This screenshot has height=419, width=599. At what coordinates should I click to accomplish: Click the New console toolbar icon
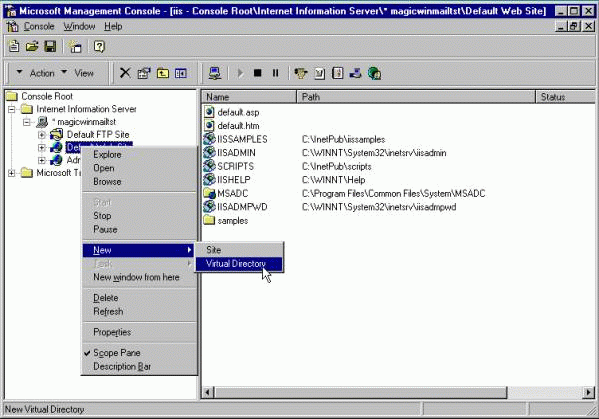coord(14,47)
